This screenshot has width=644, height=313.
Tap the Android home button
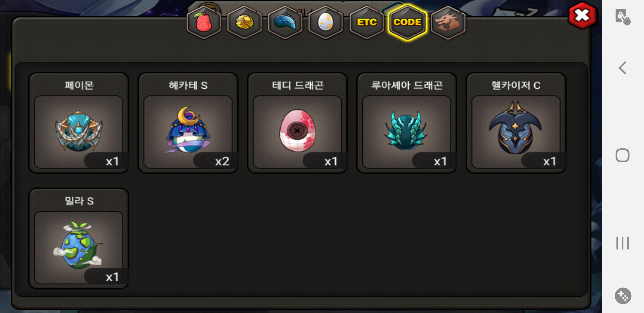(x=623, y=155)
